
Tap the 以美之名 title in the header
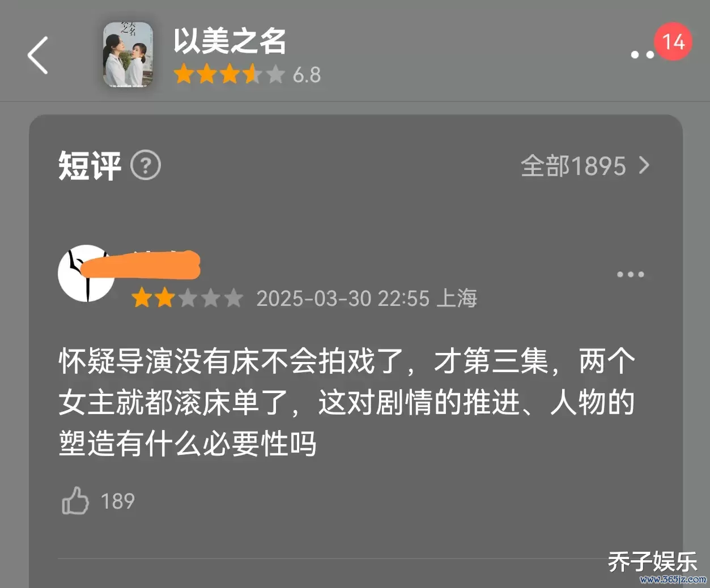229,41
